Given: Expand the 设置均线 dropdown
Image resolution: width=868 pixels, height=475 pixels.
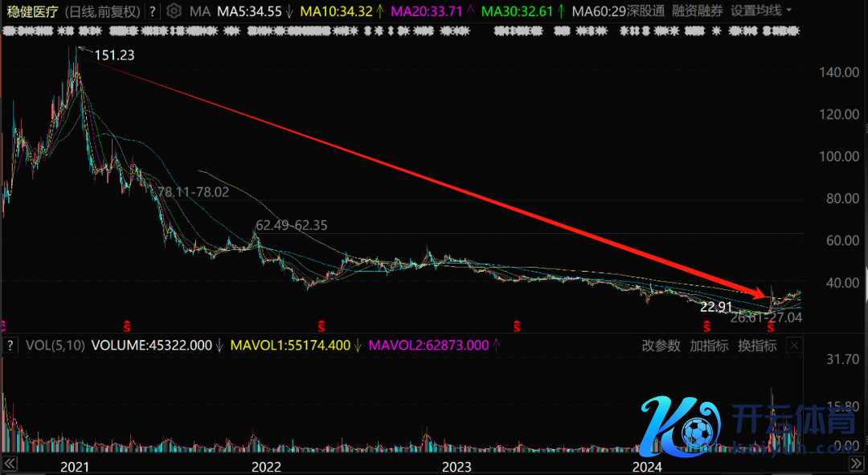Looking at the screenshot, I should 761,11.
